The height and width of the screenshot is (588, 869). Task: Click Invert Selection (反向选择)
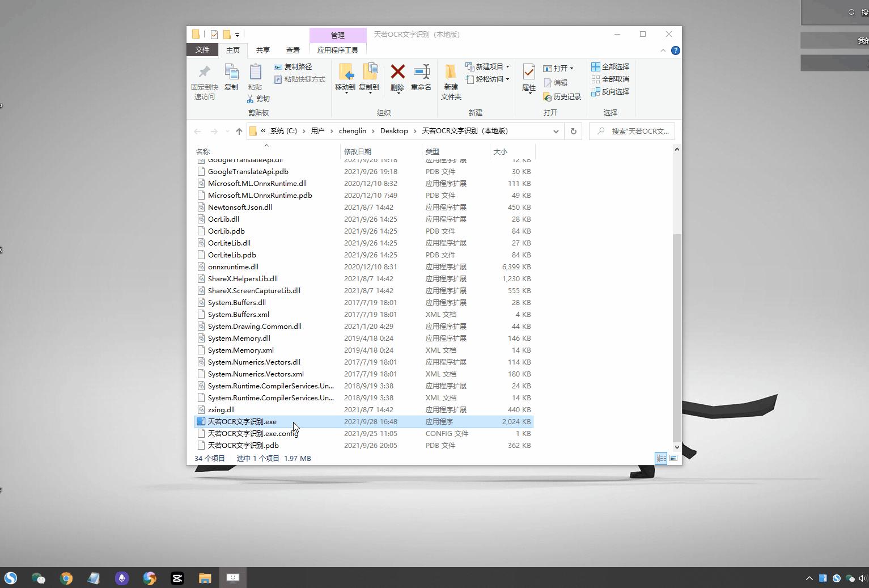pyautogui.click(x=610, y=91)
